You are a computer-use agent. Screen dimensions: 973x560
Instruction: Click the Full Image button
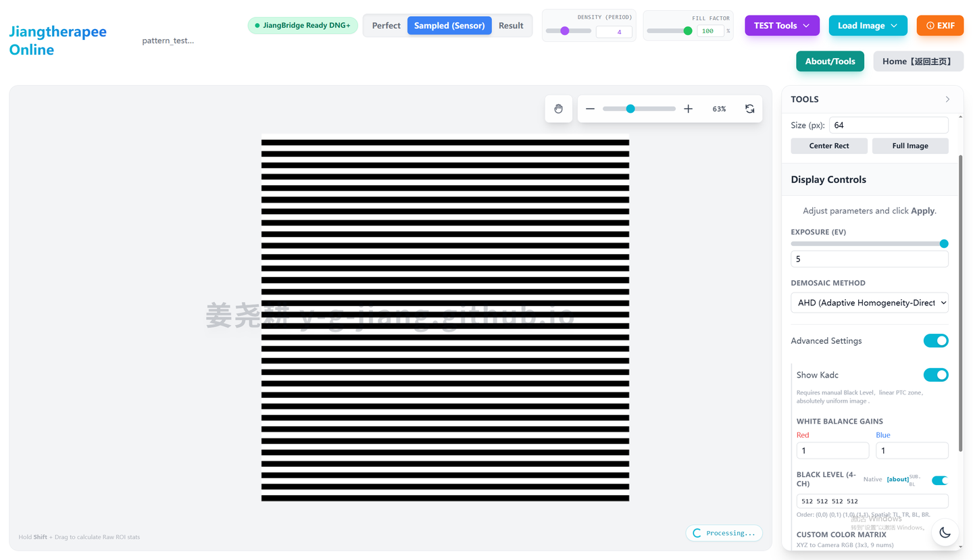910,146
